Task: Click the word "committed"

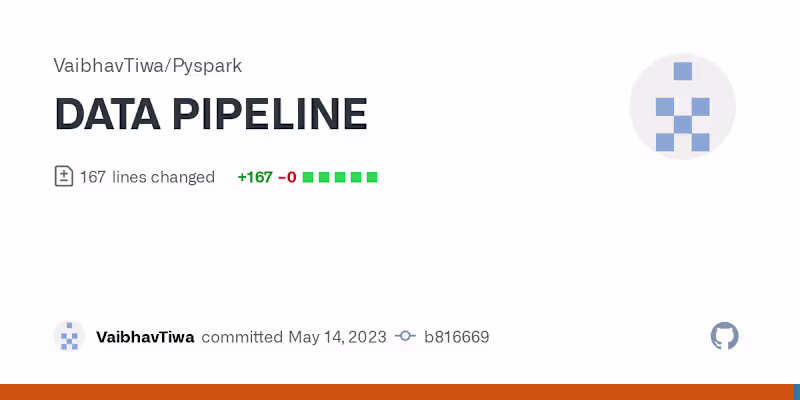Action: pos(242,337)
